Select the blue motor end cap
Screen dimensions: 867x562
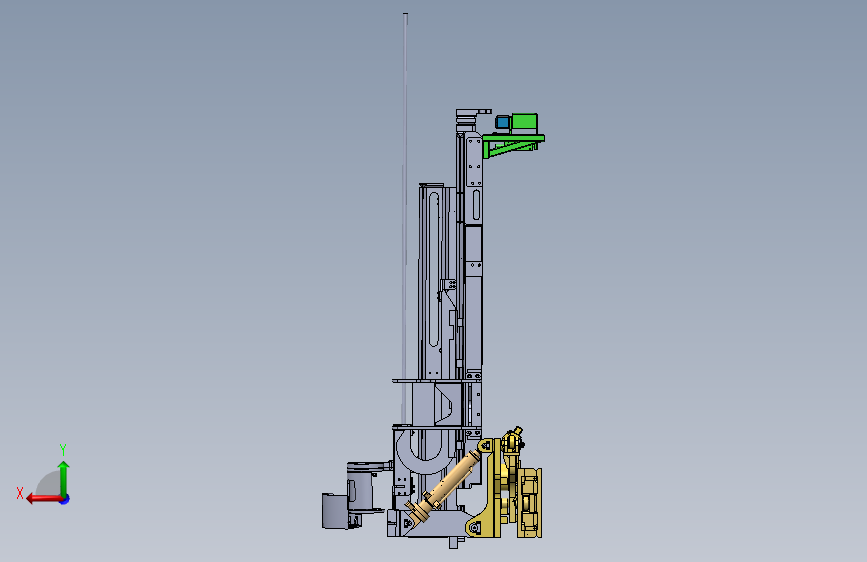(x=503, y=122)
